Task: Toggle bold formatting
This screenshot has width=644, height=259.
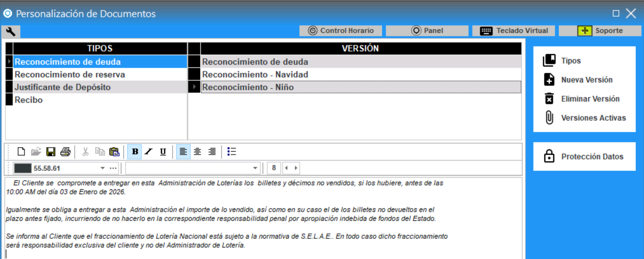Action: click(135, 152)
